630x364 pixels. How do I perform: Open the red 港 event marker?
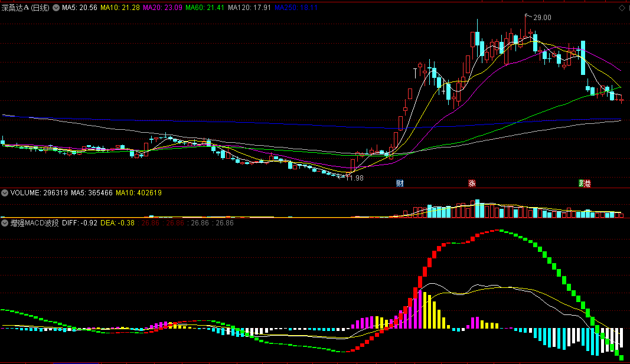(587, 183)
